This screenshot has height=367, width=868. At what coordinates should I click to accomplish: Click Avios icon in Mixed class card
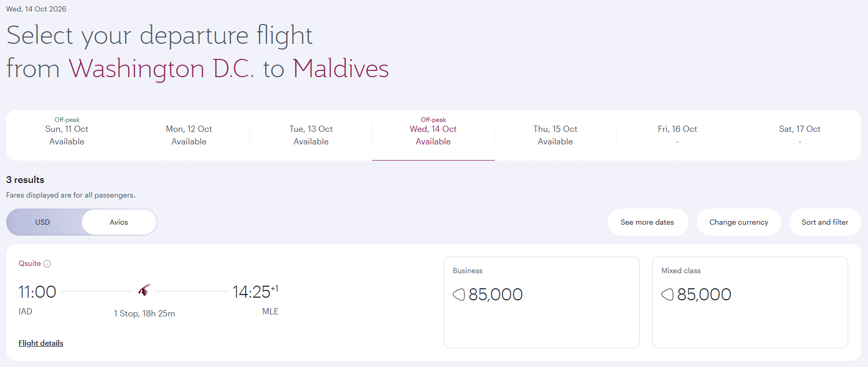(x=667, y=295)
